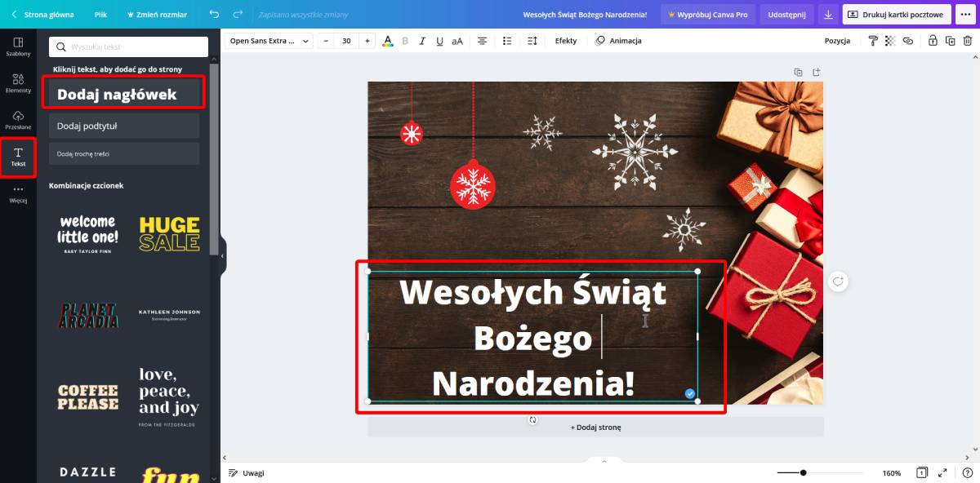Viewport: 980px width, 483px height.
Task: Click the copy style paint roller icon
Action: 872,41
